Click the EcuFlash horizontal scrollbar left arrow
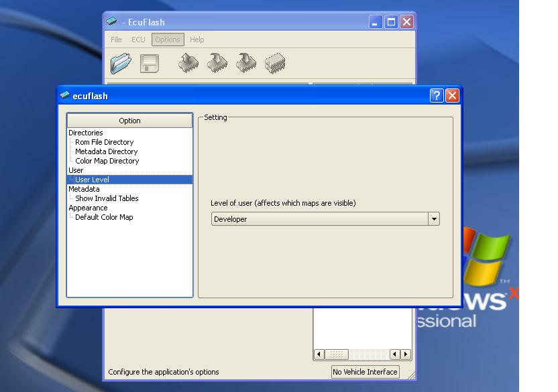 coord(319,354)
